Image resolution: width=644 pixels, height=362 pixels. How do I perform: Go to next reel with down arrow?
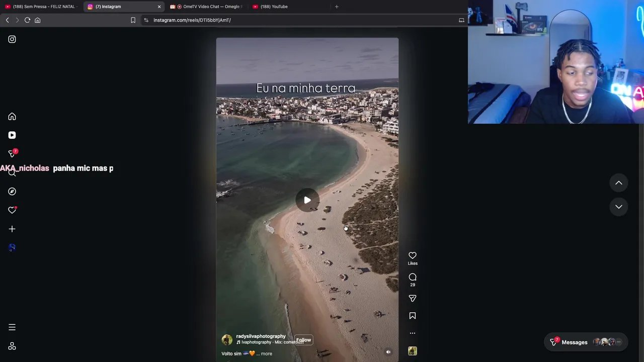coord(619,207)
